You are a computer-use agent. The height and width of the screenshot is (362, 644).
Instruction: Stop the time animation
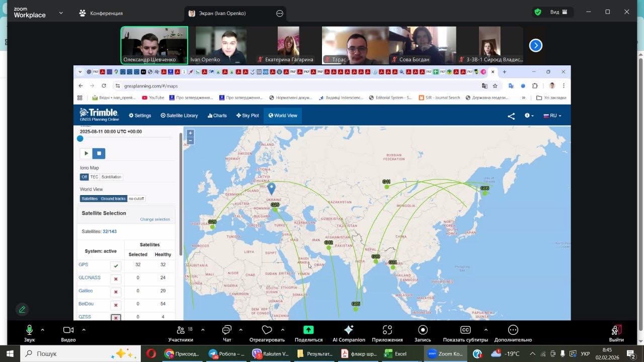pos(99,153)
